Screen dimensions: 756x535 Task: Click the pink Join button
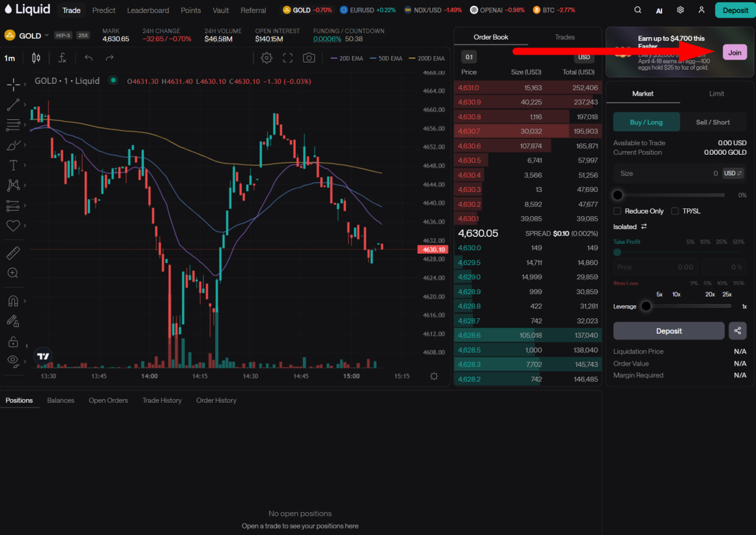coord(735,53)
